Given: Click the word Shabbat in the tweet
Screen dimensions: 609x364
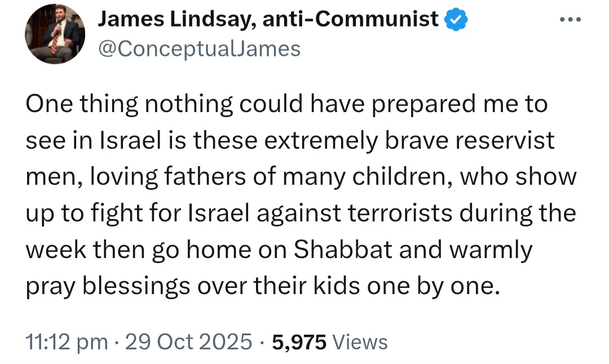Looking at the screenshot, I should pos(343,250).
